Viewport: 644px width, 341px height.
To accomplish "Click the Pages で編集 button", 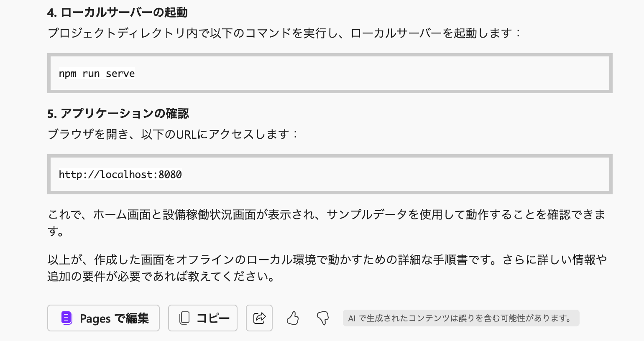I will click(103, 318).
